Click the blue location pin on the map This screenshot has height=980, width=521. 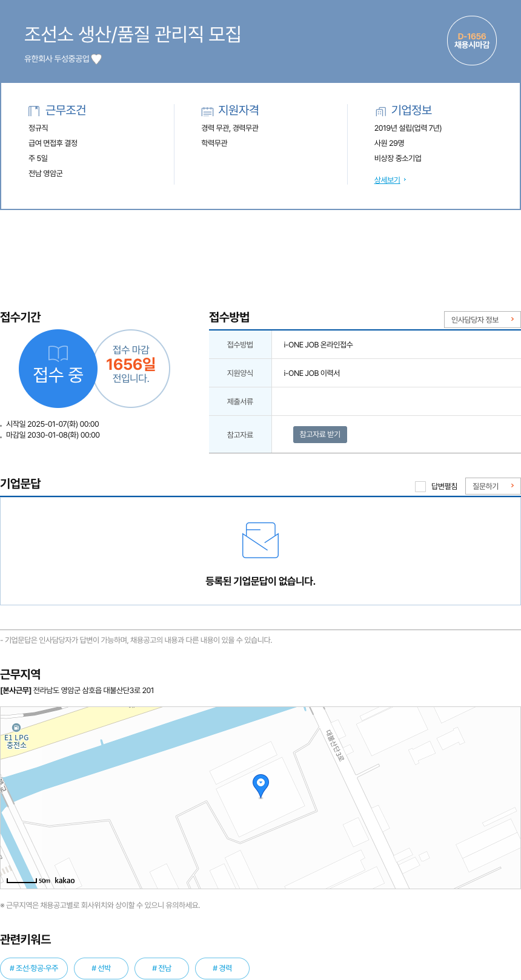click(x=260, y=786)
